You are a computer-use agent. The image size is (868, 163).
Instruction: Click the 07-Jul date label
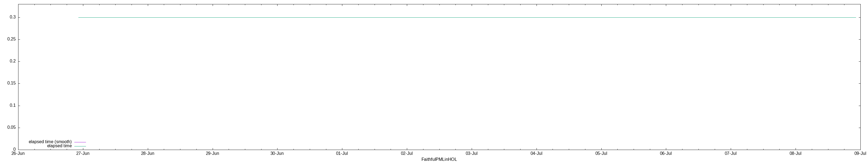tap(730, 153)
